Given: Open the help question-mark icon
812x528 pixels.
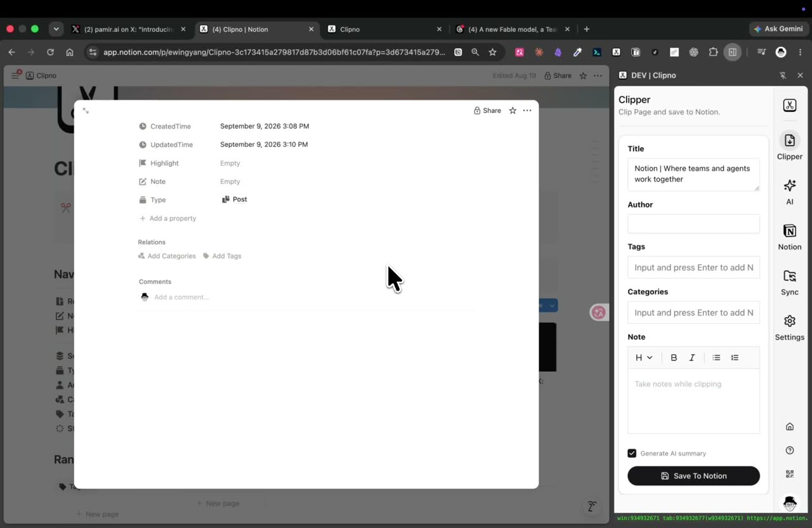Looking at the screenshot, I should pos(790,451).
